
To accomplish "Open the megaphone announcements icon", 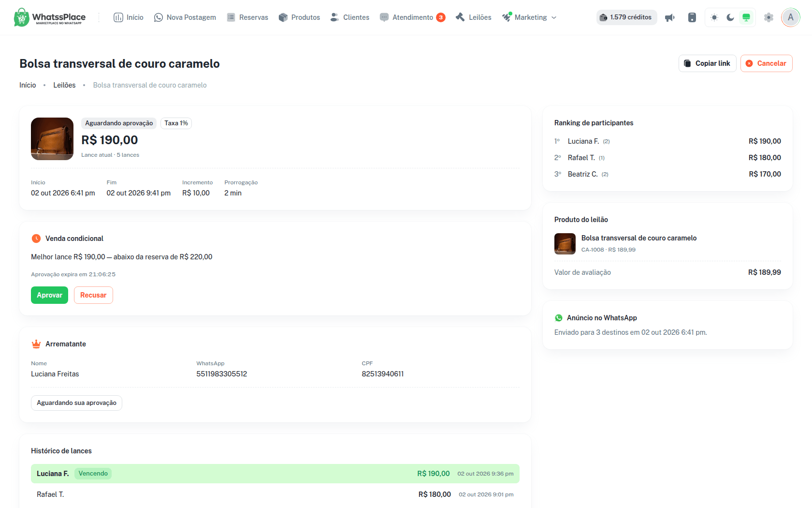I will [x=670, y=17].
